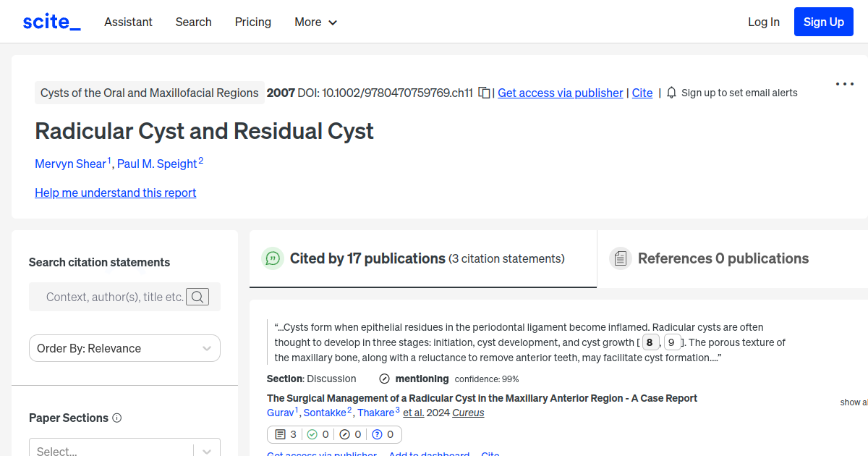Click the Sign Up button
868x456 pixels.
point(823,21)
